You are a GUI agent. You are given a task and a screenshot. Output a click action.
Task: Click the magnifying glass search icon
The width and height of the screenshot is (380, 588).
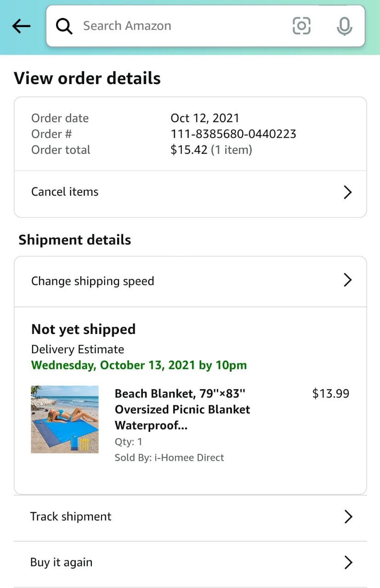64,26
